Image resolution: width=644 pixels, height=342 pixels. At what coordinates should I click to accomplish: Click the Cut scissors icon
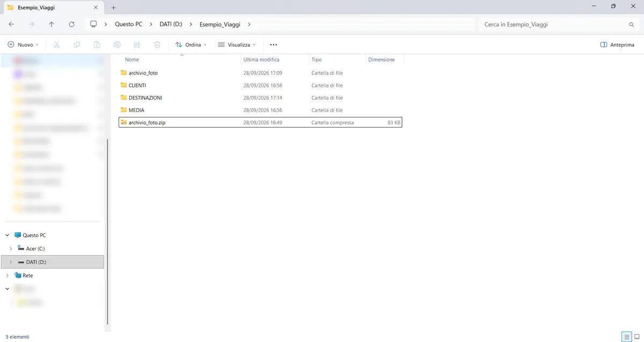[x=56, y=44]
